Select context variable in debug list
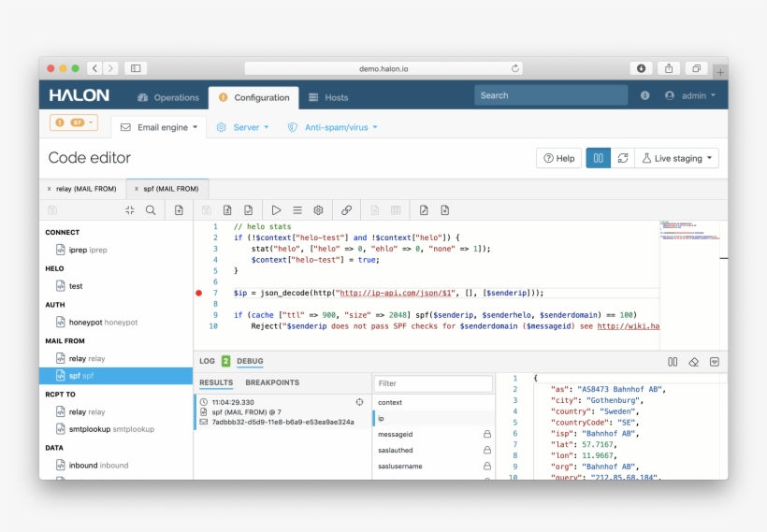 tap(433, 402)
